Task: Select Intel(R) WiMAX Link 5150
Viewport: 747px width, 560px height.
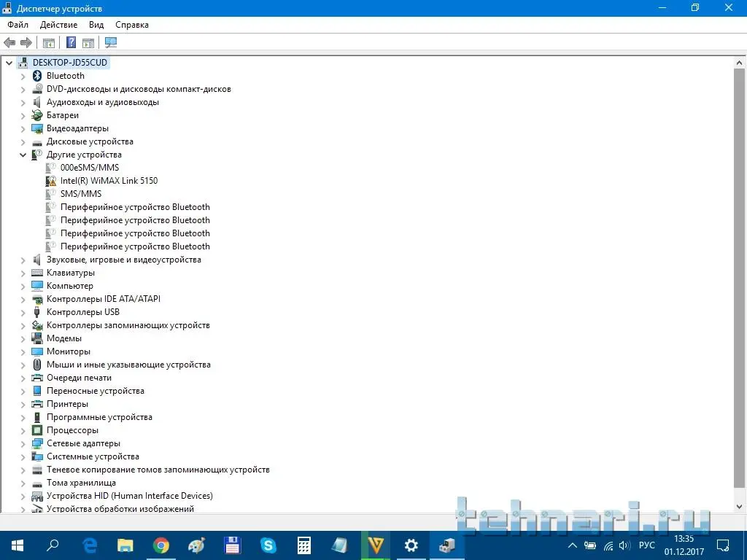Action: pyautogui.click(x=109, y=181)
